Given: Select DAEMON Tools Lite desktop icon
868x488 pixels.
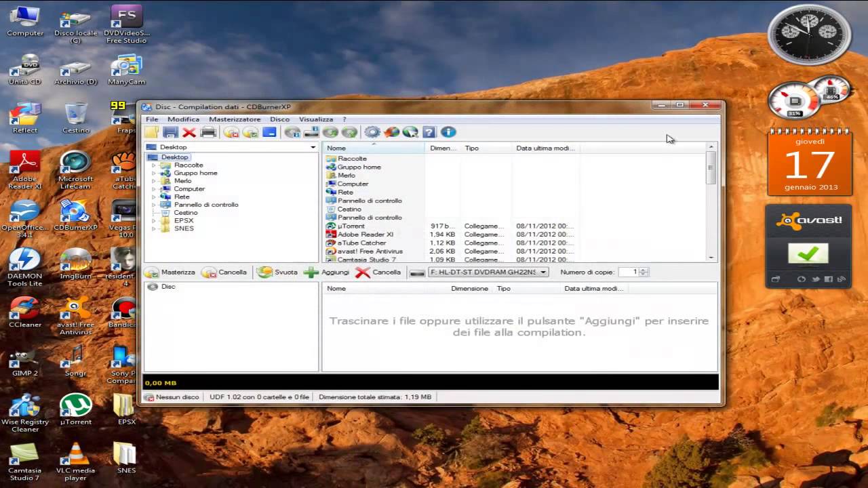Looking at the screenshot, I should pos(25,267).
